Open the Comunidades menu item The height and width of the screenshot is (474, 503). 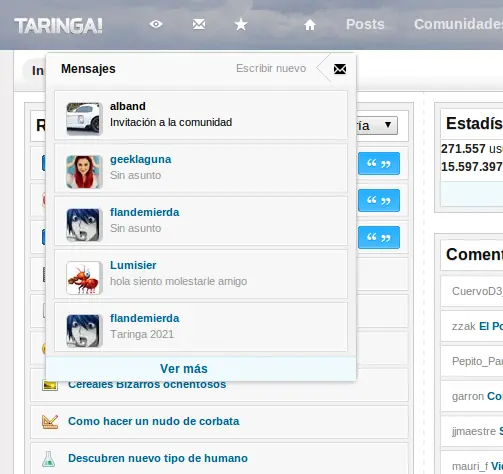458,24
